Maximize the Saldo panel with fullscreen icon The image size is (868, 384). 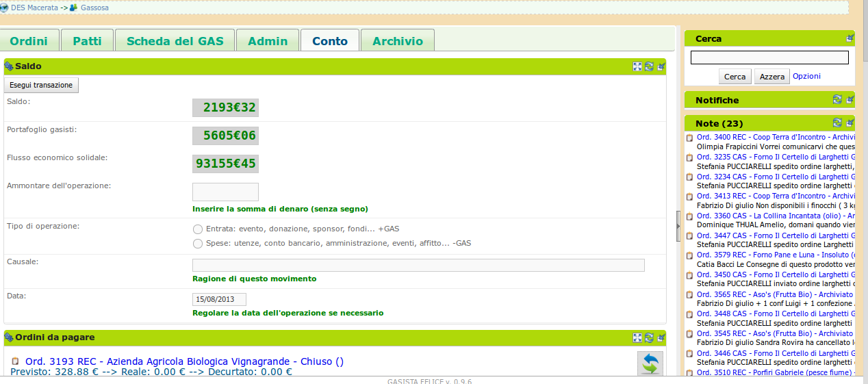tap(637, 66)
